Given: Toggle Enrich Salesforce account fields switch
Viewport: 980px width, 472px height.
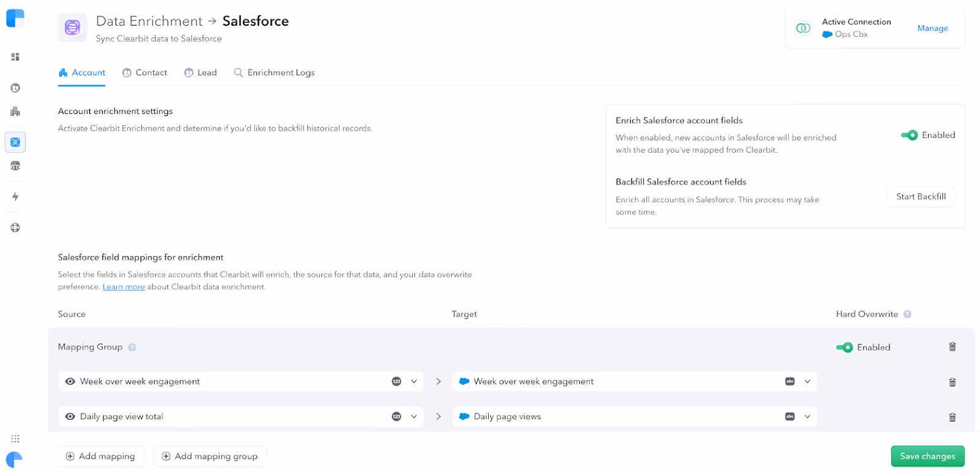Looking at the screenshot, I should click(x=910, y=135).
